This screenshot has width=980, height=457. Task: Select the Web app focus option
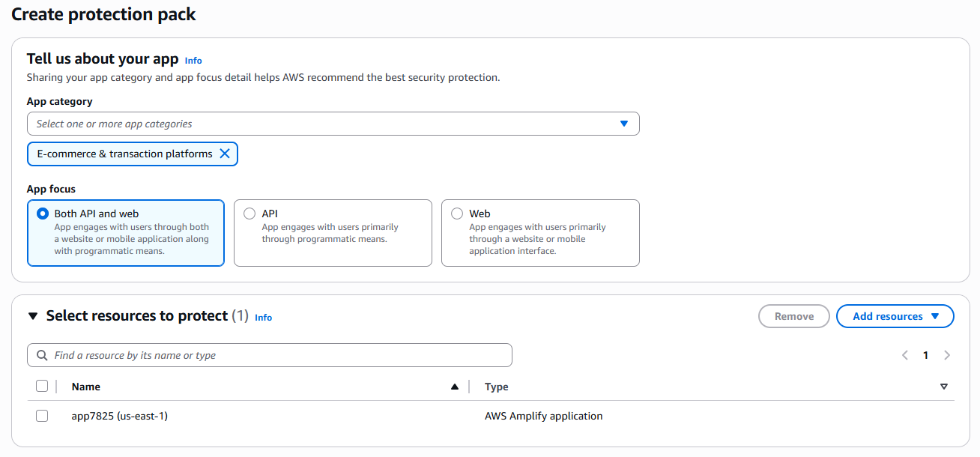(x=457, y=214)
